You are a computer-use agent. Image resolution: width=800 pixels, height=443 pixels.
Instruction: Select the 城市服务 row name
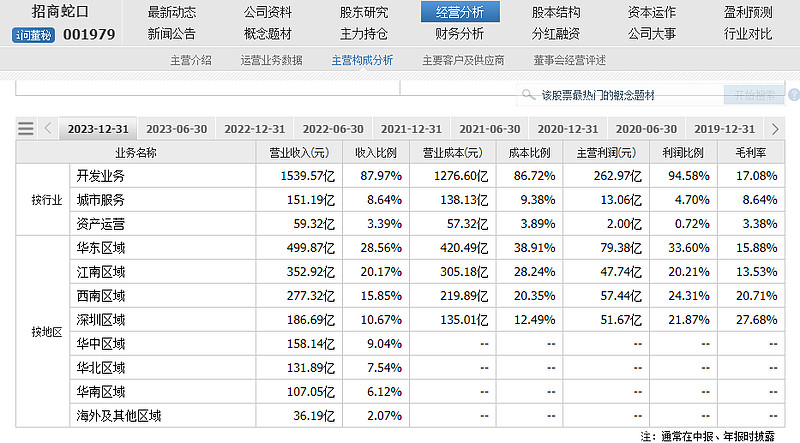coord(101,200)
